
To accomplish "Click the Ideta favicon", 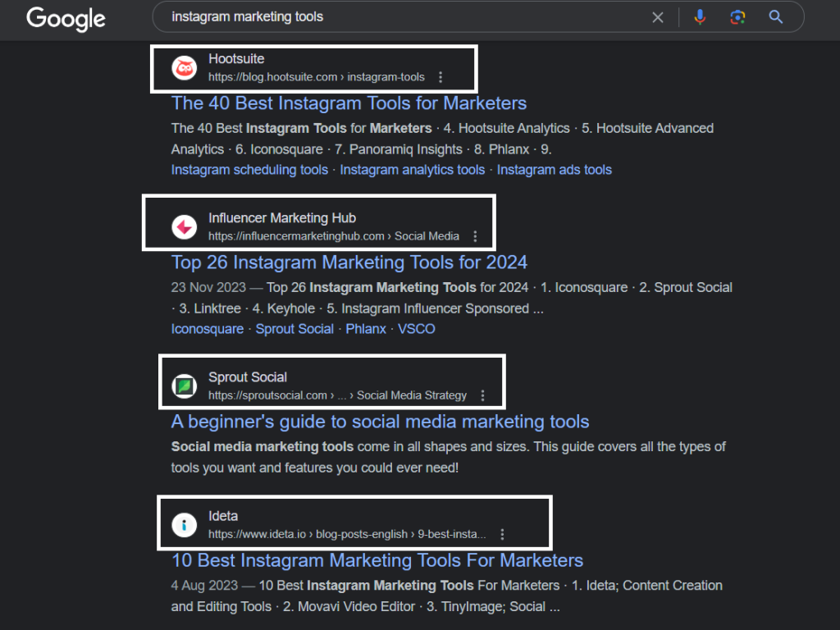I will coord(185,524).
